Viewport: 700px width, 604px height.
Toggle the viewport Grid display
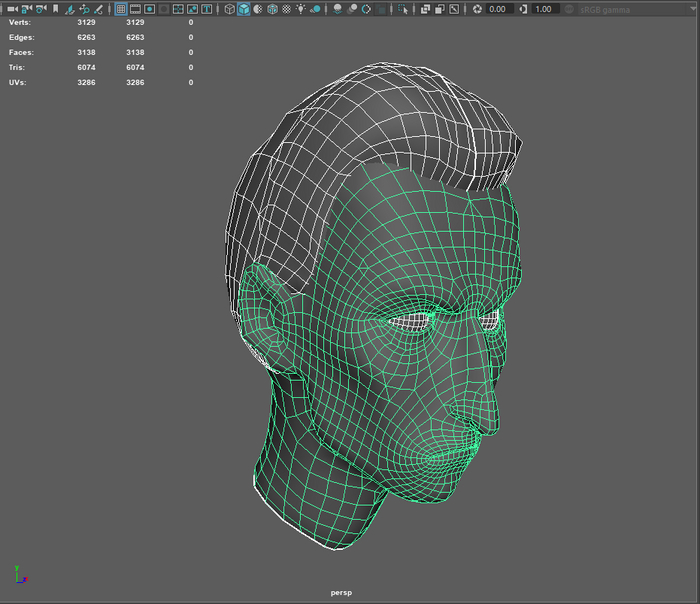coord(121,9)
